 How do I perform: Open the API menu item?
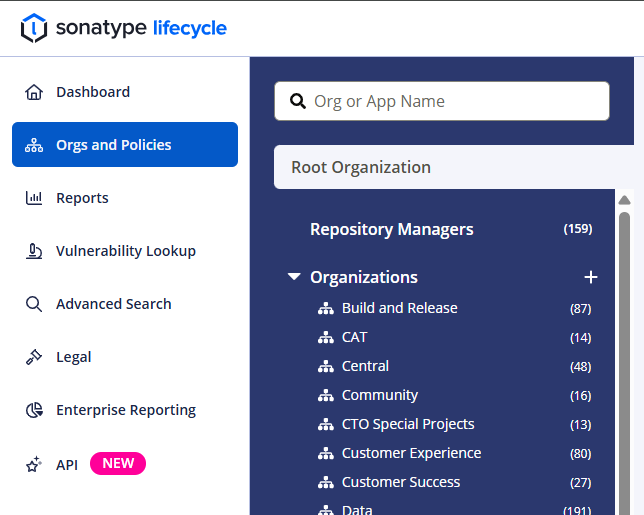(x=125, y=464)
